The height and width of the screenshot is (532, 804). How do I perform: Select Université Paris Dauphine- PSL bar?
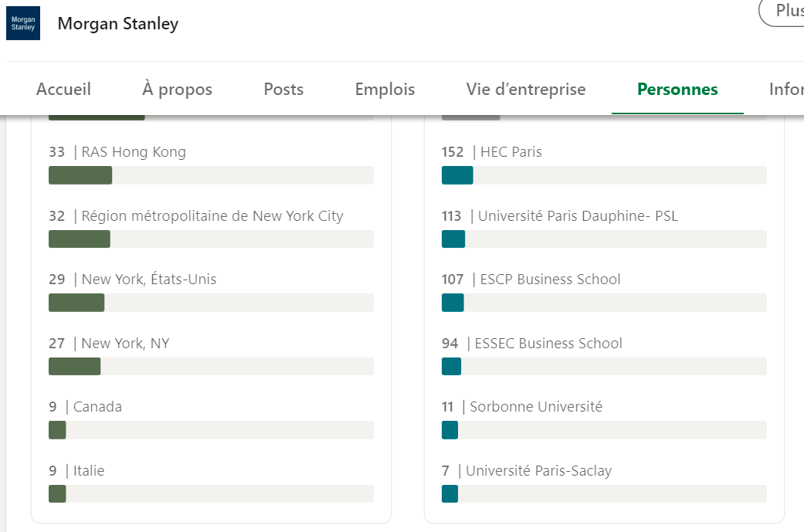604,239
